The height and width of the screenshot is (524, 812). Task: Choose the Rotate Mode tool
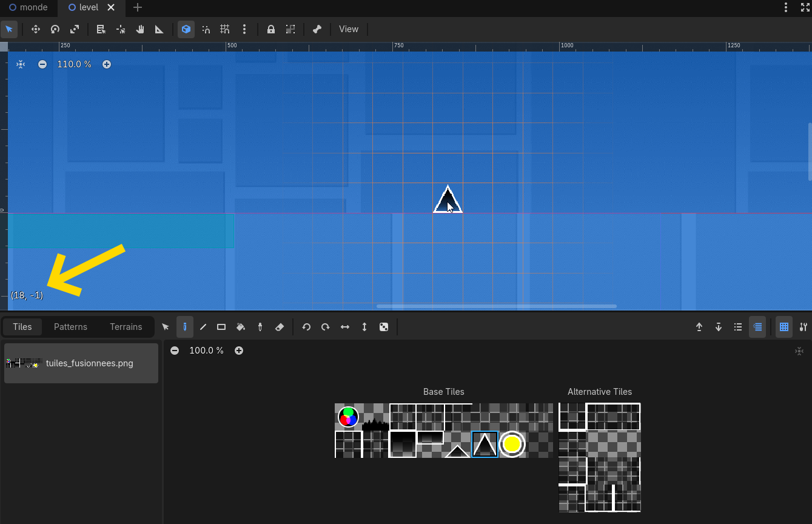click(x=55, y=29)
